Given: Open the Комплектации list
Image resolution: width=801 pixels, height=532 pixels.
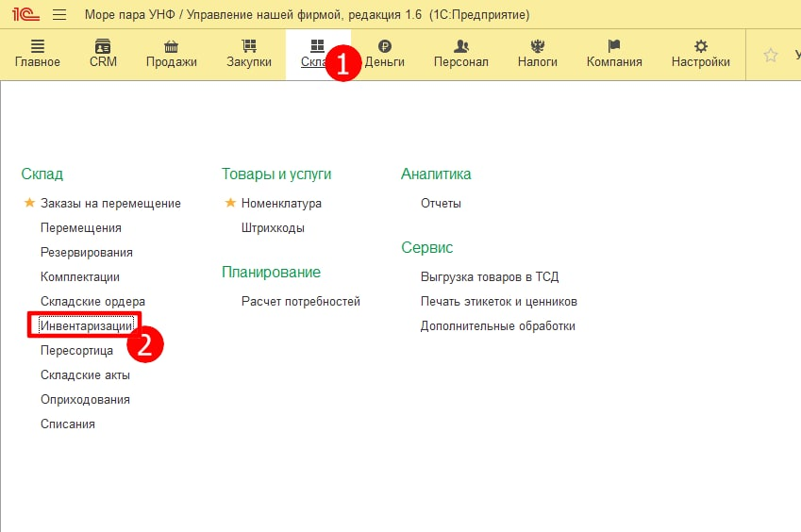Looking at the screenshot, I should click(x=80, y=276).
